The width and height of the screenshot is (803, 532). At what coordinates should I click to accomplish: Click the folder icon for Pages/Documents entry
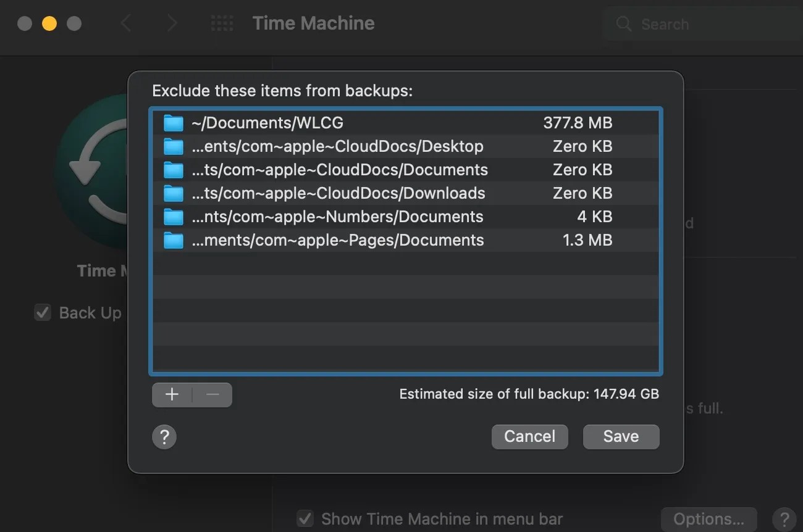pos(174,240)
